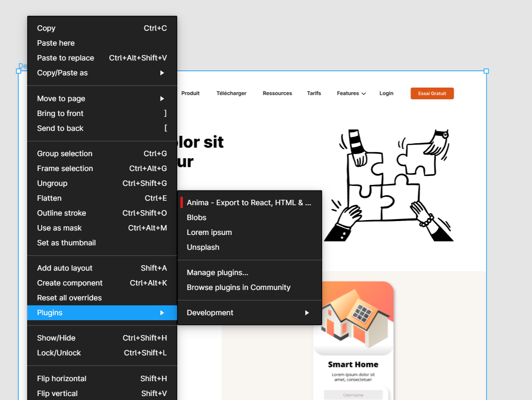
Task: Click Show/Hide menu entry
Action: point(102,338)
